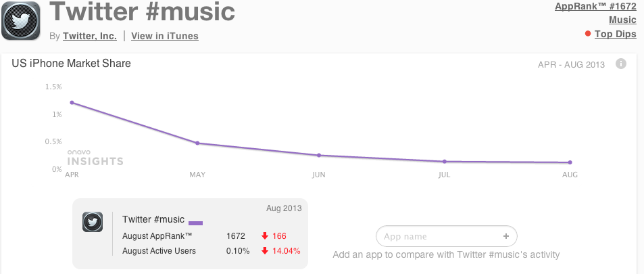Open the View in iTunes link
The height and width of the screenshot is (274, 644).
(x=165, y=37)
